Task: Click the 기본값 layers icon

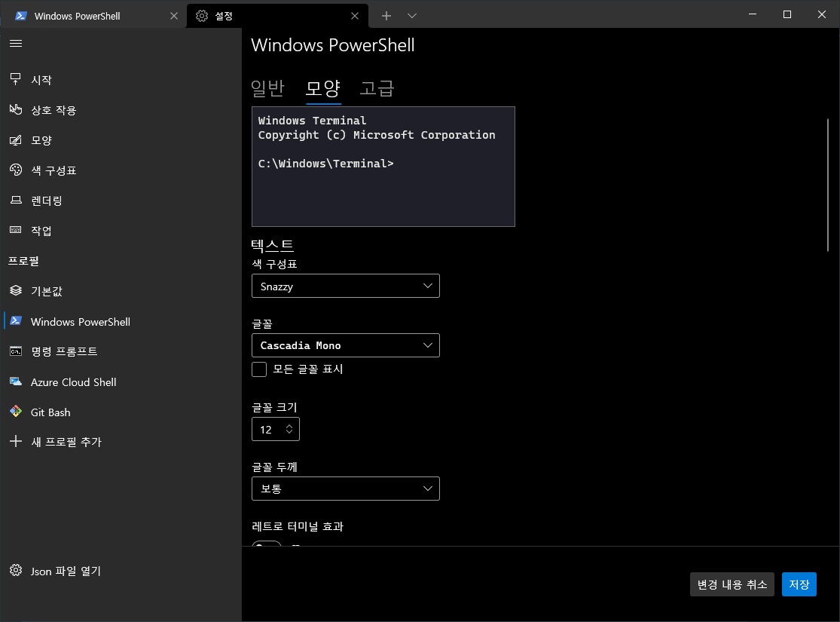Action: tap(16, 290)
